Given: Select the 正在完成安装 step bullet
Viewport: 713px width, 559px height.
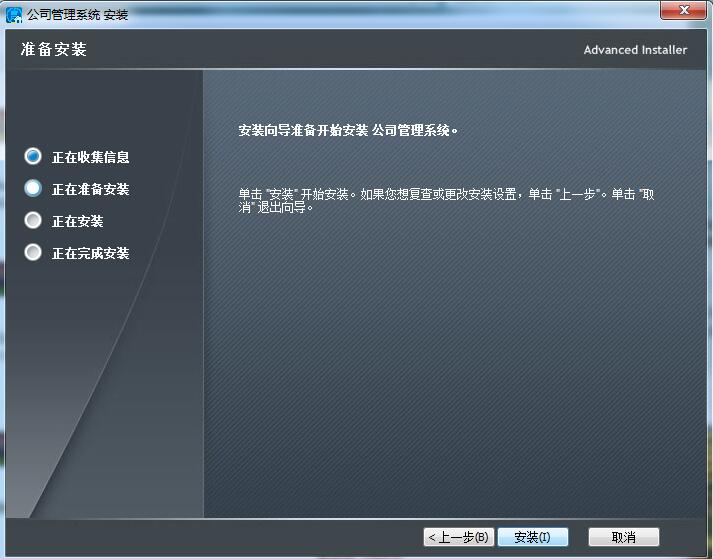Looking at the screenshot, I should click(33, 252).
